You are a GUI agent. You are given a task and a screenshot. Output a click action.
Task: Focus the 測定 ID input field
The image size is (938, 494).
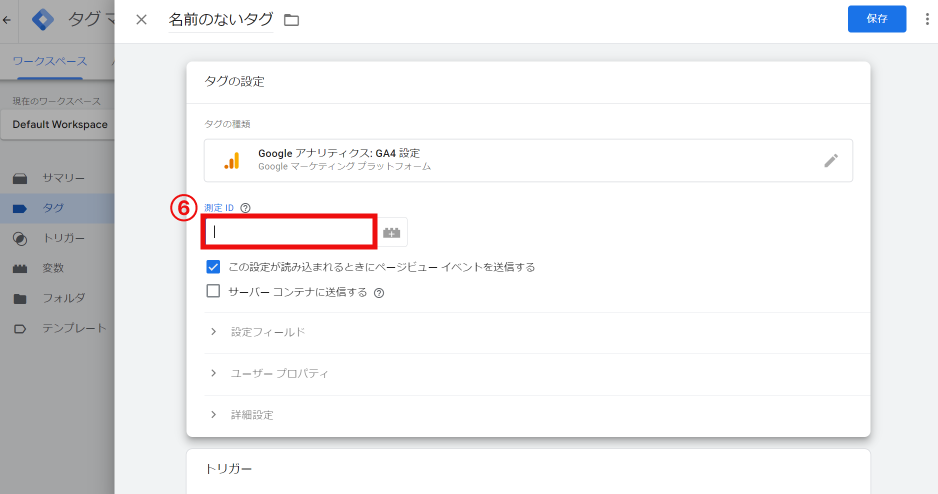[289, 232]
